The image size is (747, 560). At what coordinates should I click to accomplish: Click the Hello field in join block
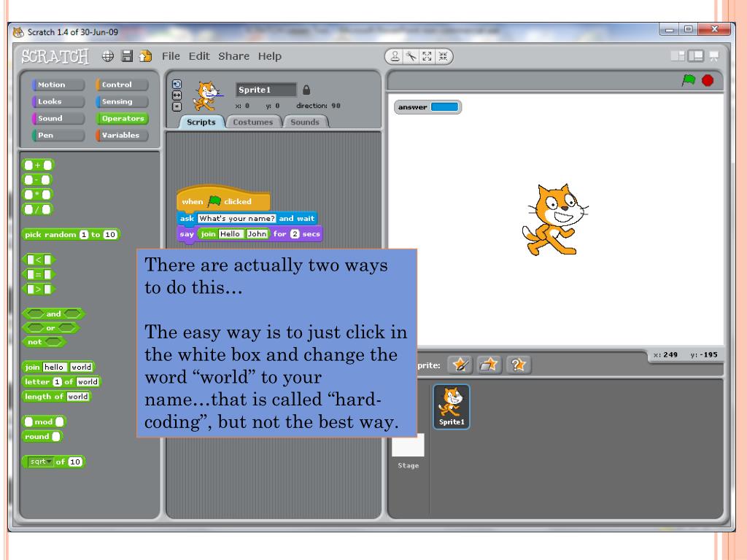click(x=230, y=234)
